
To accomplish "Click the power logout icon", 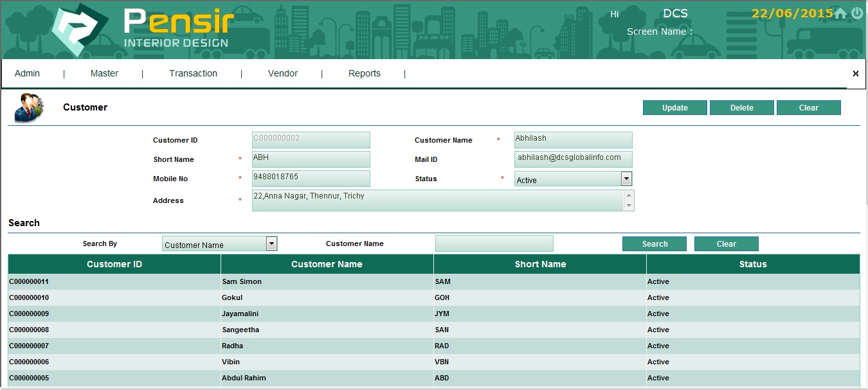I will 857,13.
